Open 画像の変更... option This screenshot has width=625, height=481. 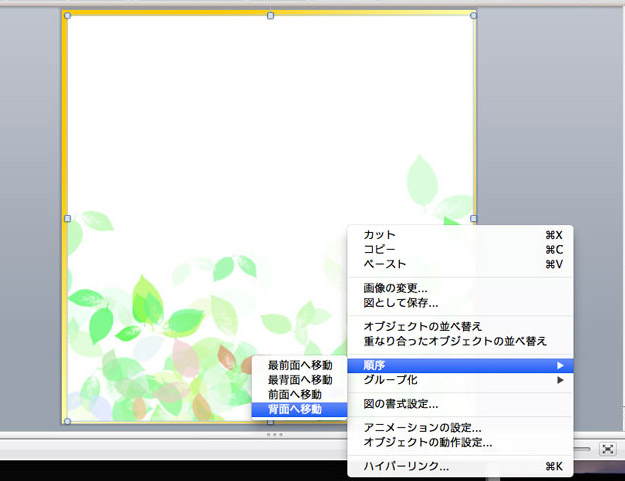pyautogui.click(x=395, y=288)
